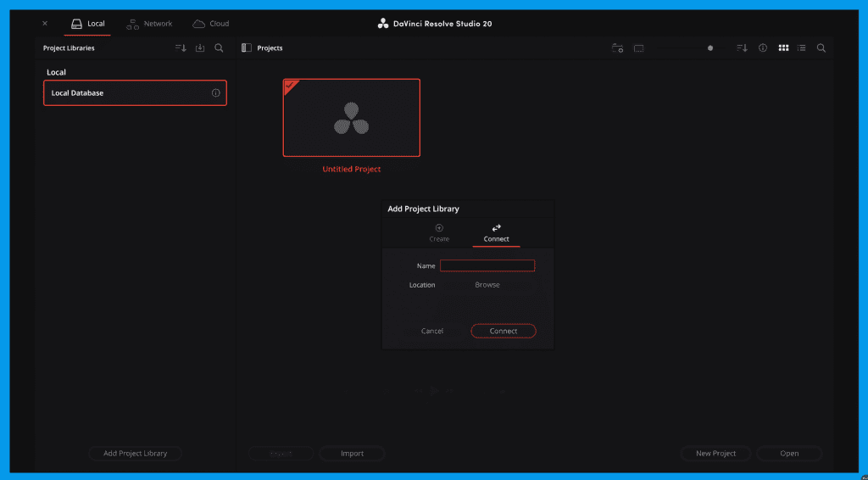Click the restore project library icon

(200, 48)
